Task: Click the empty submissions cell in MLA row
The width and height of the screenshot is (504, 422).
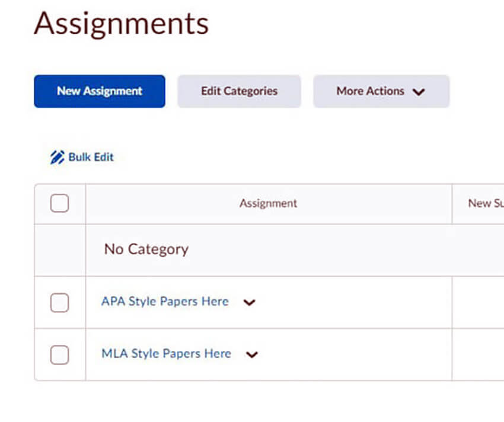Action: [x=478, y=354]
